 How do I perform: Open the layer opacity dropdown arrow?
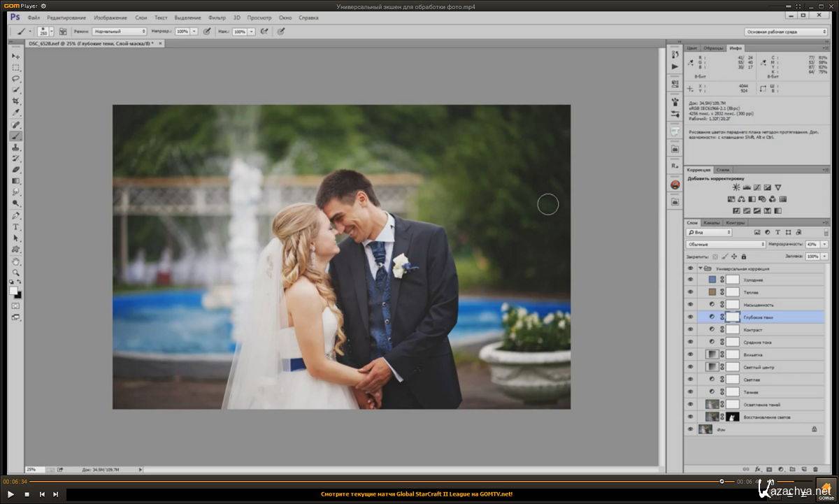click(x=824, y=245)
